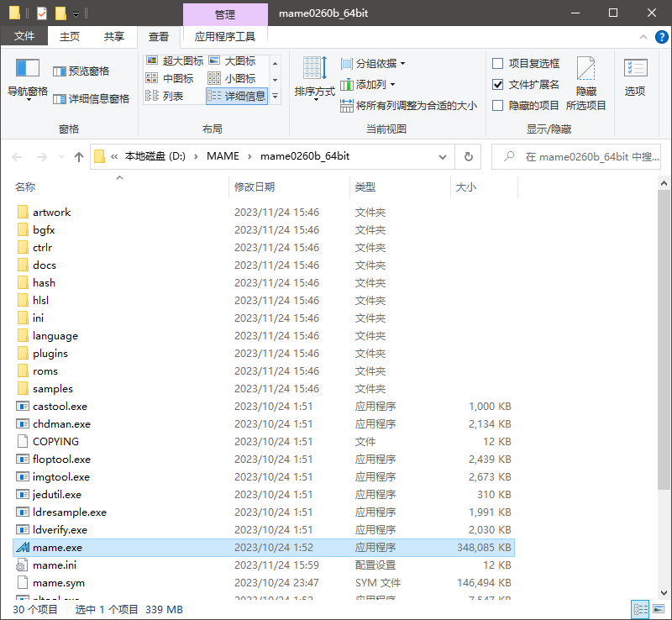Image resolution: width=672 pixels, height=620 pixels.
Task: Open the Group by (分组依据) dropdown
Action: [x=373, y=64]
